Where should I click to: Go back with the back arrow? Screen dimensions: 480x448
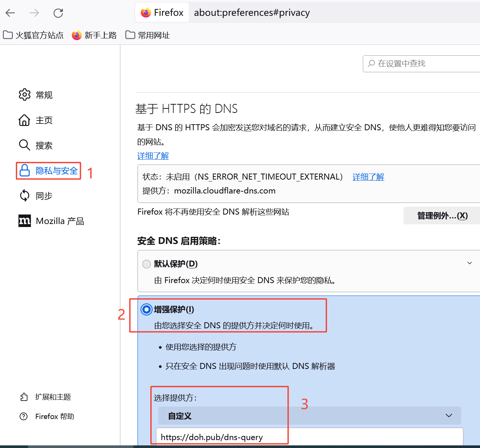[x=10, y=13]
